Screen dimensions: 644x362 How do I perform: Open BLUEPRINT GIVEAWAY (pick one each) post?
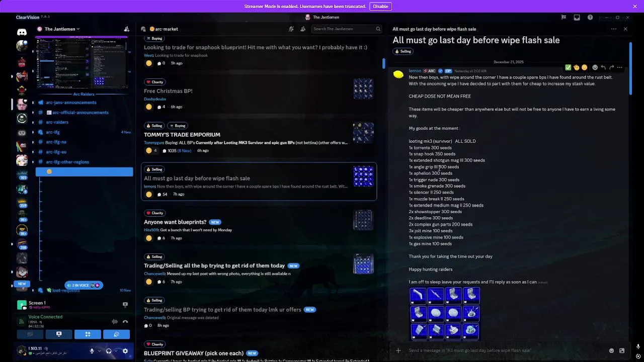[194, 353]
